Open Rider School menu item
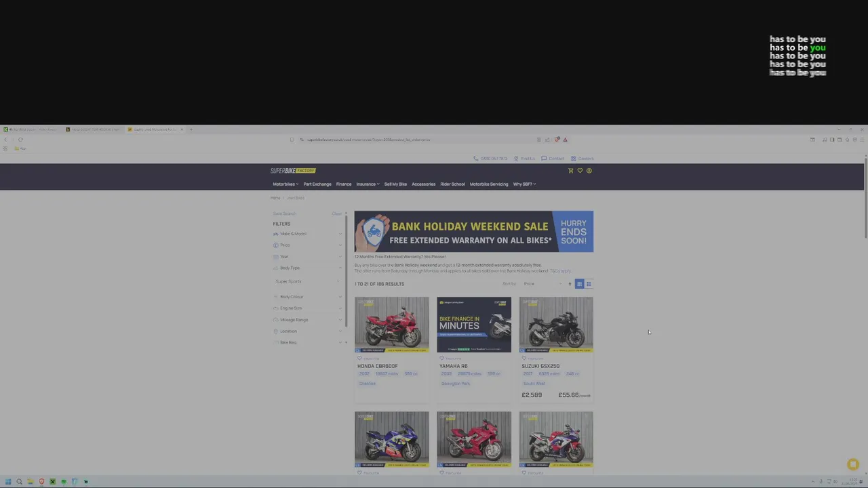868x488 pixels. coord(453,184)
